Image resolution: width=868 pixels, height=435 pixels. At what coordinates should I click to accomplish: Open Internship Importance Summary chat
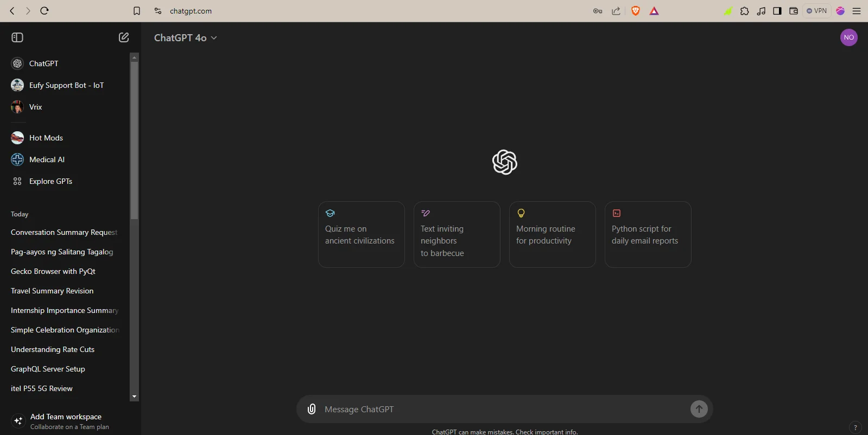tap(65, 310)
